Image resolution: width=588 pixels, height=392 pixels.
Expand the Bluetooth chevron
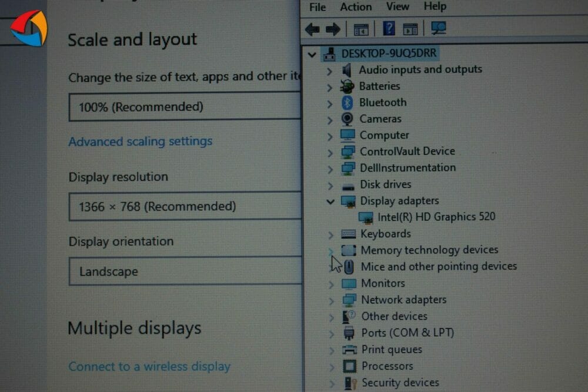(330, 104)
